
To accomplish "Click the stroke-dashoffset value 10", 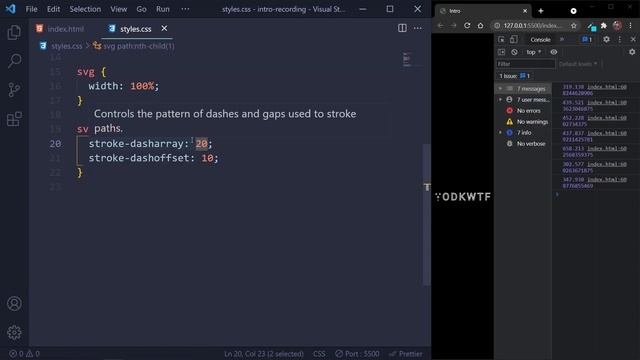I will (x=207, y=158).
